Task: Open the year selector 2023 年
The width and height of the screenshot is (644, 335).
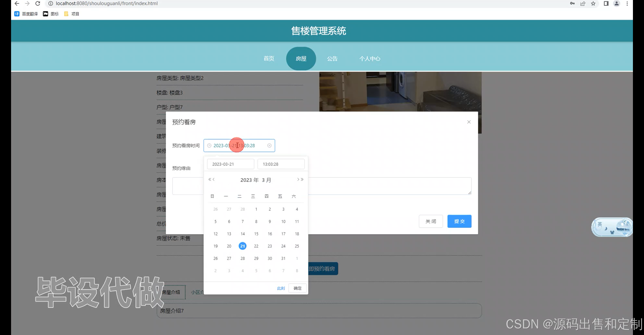Action: click(x=249, y=180)
